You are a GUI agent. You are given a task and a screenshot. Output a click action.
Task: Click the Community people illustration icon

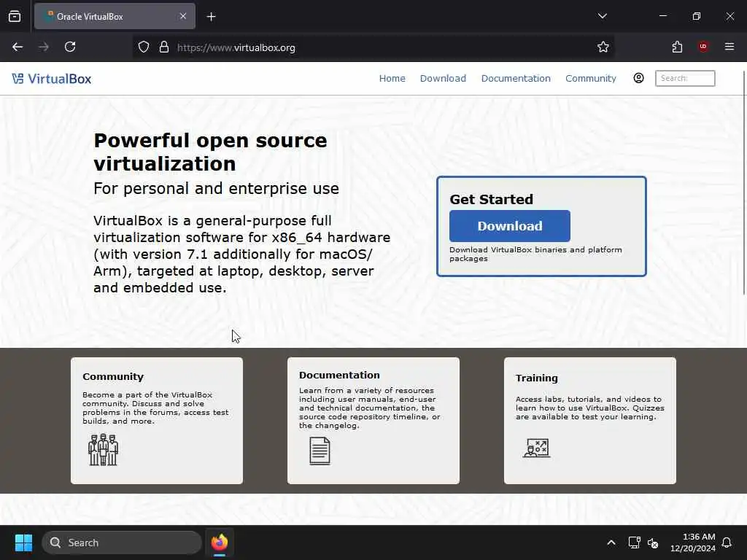pyautogui.click(x=103, y=449)
